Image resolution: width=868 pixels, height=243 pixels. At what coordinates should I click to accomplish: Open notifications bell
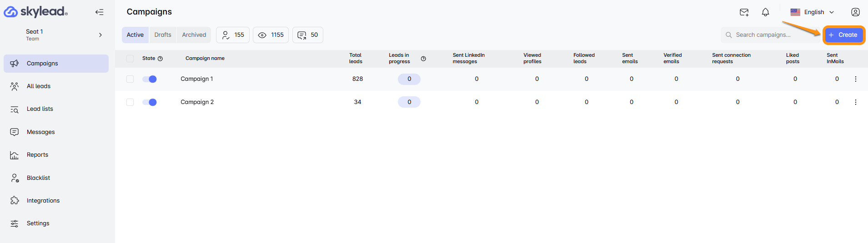tap(765, 12)
